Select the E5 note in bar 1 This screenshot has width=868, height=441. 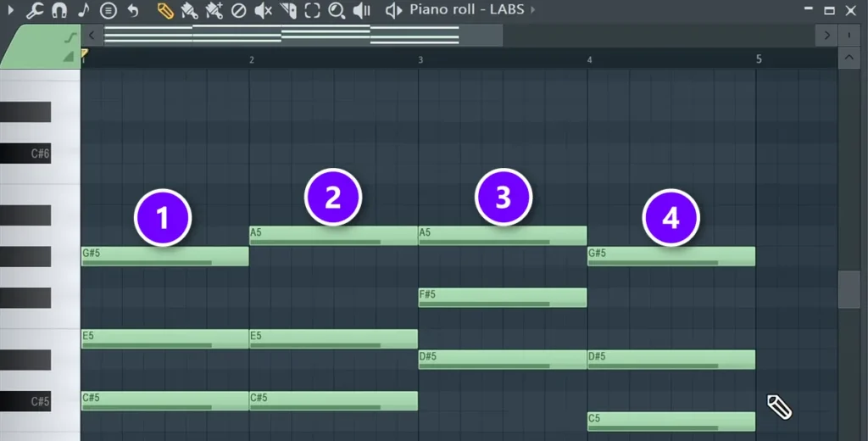coord(165,339)
